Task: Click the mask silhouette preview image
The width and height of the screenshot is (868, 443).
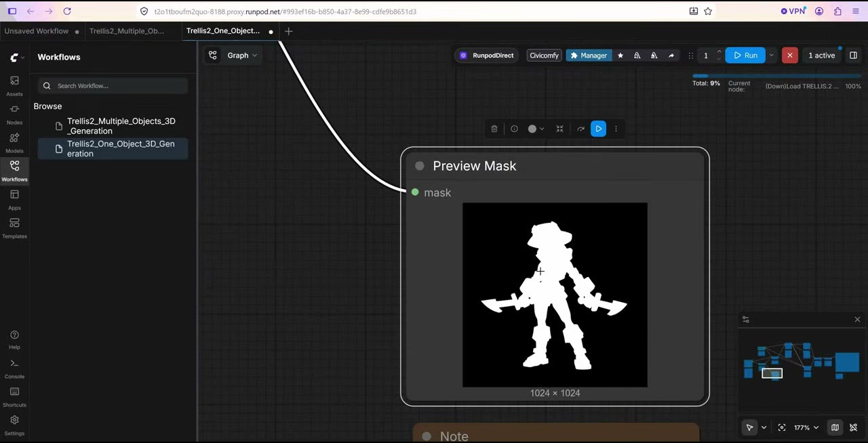Action: 555,295
